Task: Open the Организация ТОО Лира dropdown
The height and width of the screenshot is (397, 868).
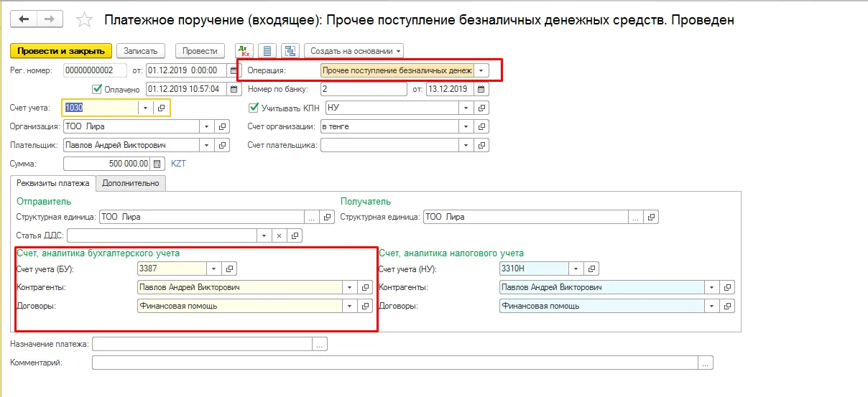Action: point(208,126)
